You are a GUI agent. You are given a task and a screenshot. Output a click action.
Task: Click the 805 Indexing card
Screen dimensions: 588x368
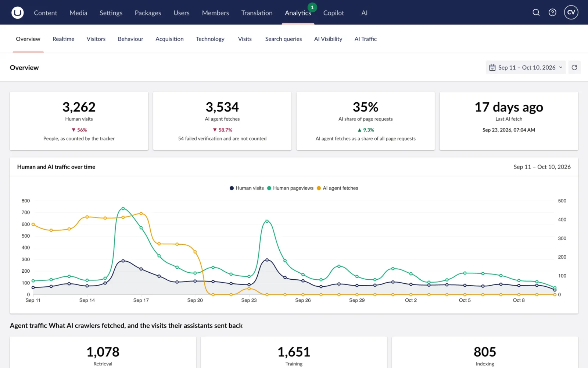(x=485, y=352)
